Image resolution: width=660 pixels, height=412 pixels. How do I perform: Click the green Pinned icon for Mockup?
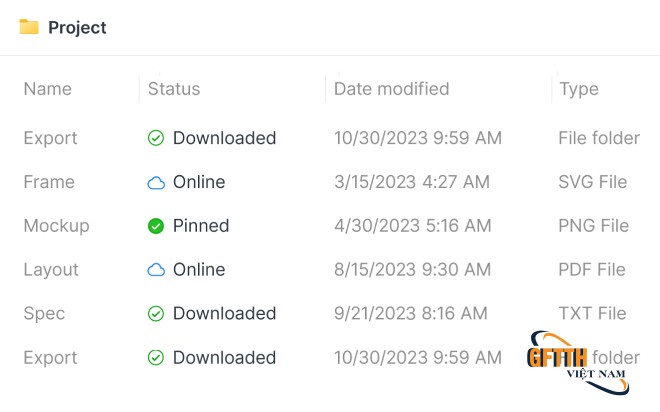pyautogui.click(x=156, y=226)
